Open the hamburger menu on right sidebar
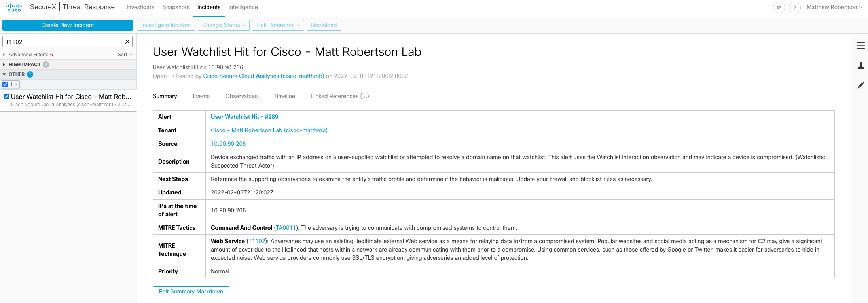868x303 pixels. [861, 46]
